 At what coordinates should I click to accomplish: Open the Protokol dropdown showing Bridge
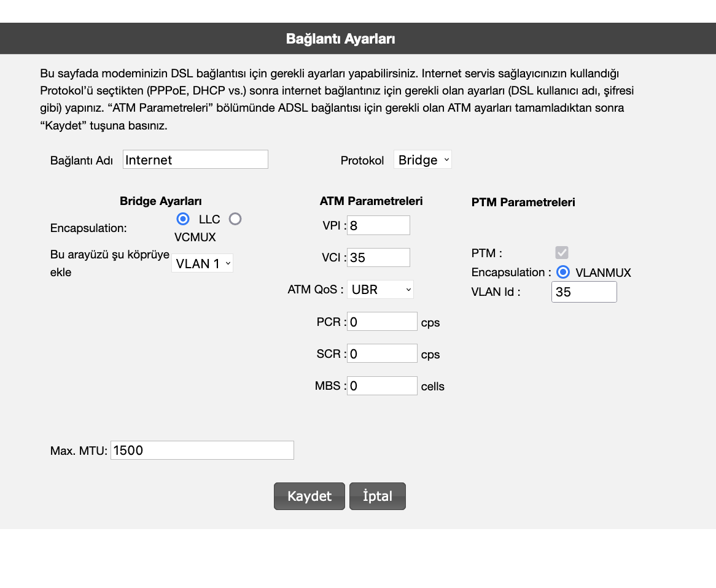pos(422,160)
